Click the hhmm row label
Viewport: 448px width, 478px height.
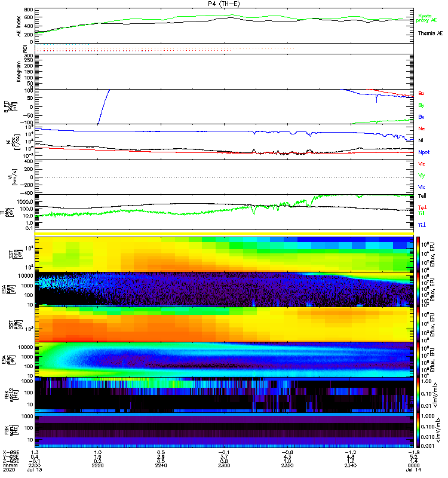(10, 465)
